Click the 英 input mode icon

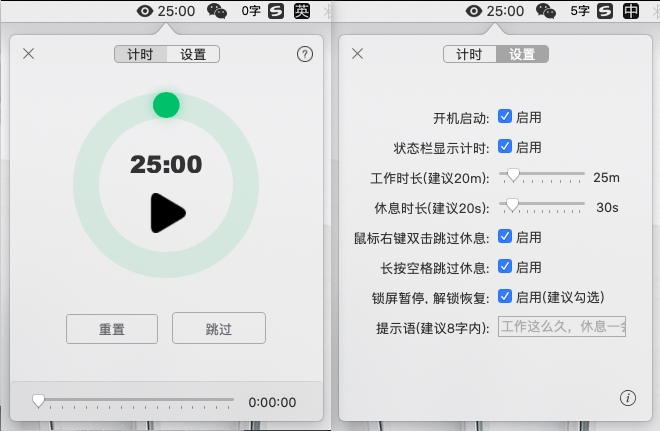click(x=302, y=11)
